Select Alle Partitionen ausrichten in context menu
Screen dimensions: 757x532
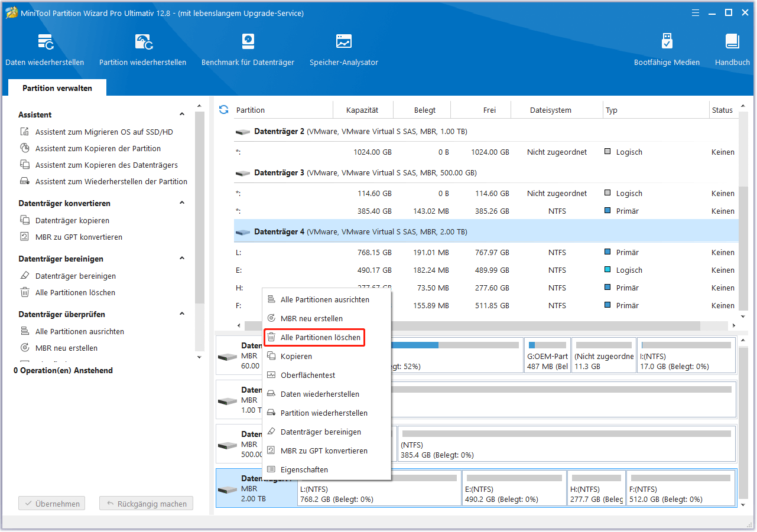[x=326, y=300]
